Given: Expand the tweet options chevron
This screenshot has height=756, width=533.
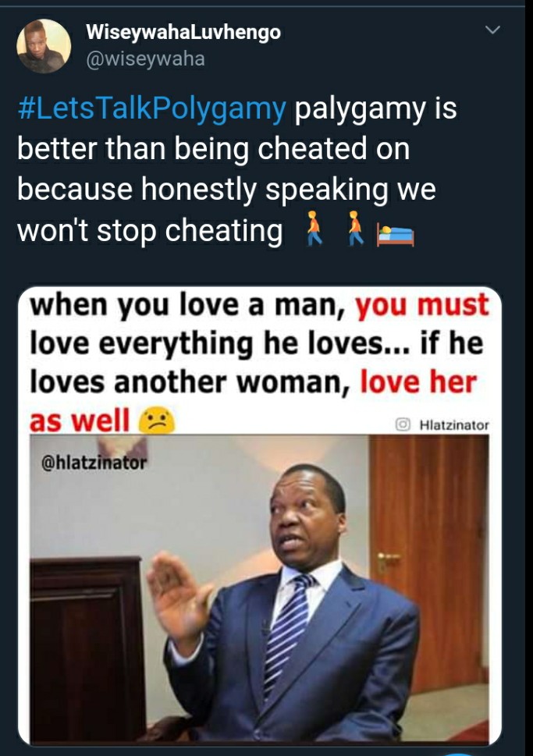Looking at the screenshot, I should click(492, 30).
